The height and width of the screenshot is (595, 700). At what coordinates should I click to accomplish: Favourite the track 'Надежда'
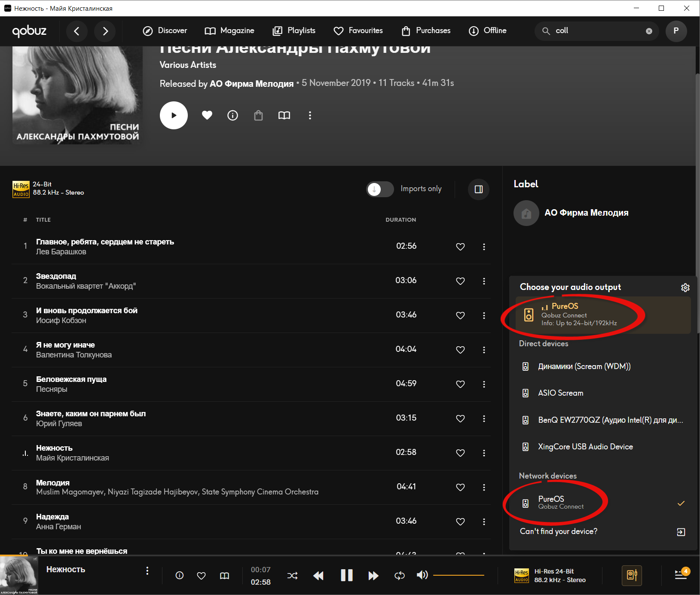460,522
